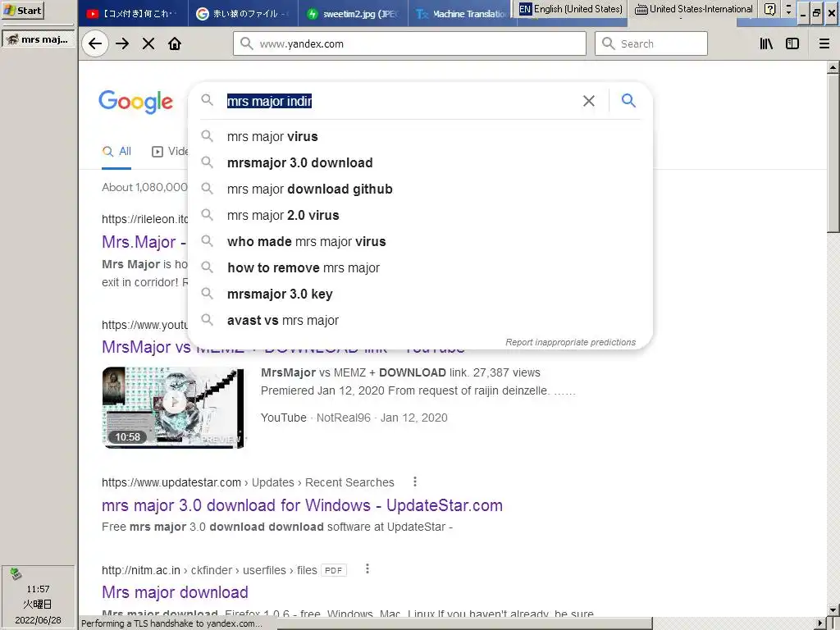840x630 pixels.
Task: Click the browser Search field
Action: pyautogui.click(x=651, y=43)
